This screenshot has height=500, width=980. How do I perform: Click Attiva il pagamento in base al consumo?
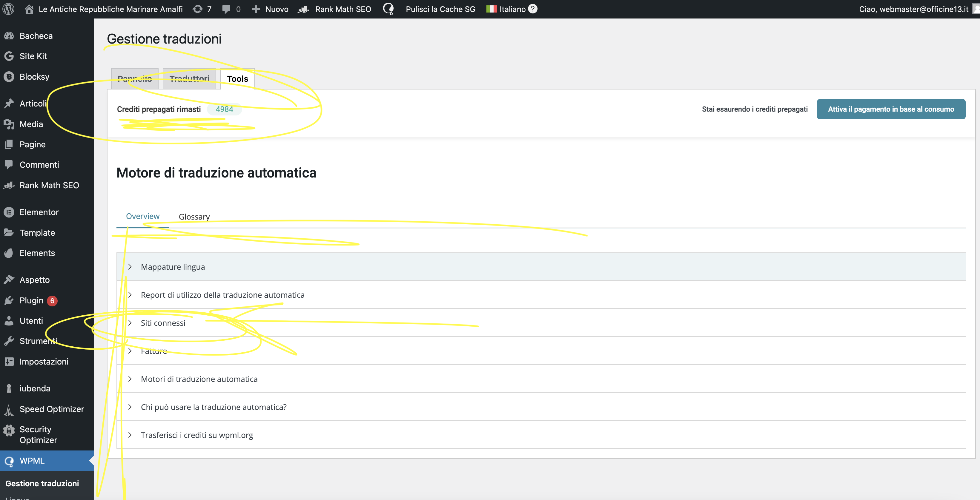891,109
